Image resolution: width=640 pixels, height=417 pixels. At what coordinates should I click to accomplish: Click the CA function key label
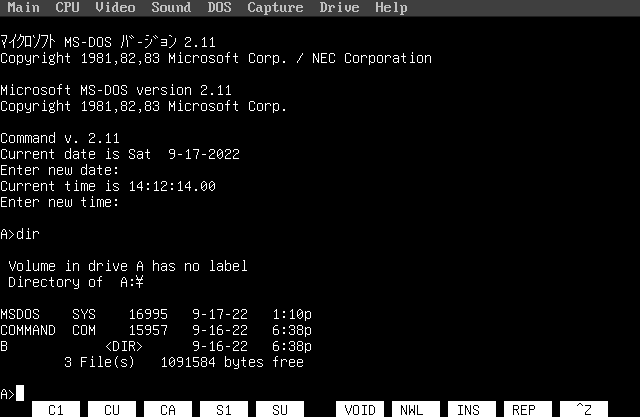[x=168, y=409]
